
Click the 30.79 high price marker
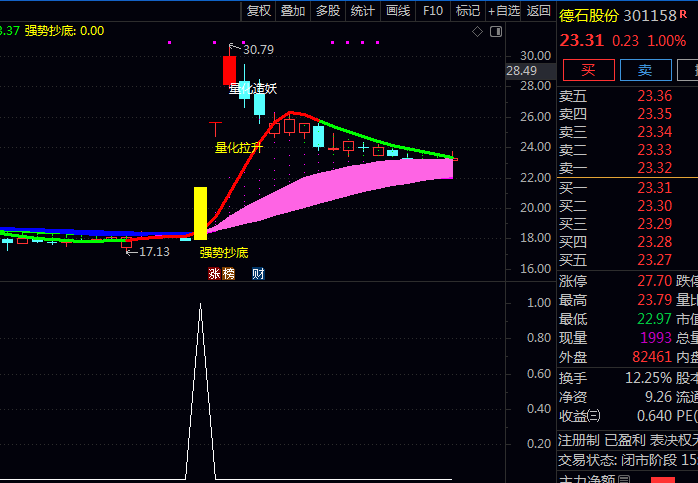click(259, 49)
